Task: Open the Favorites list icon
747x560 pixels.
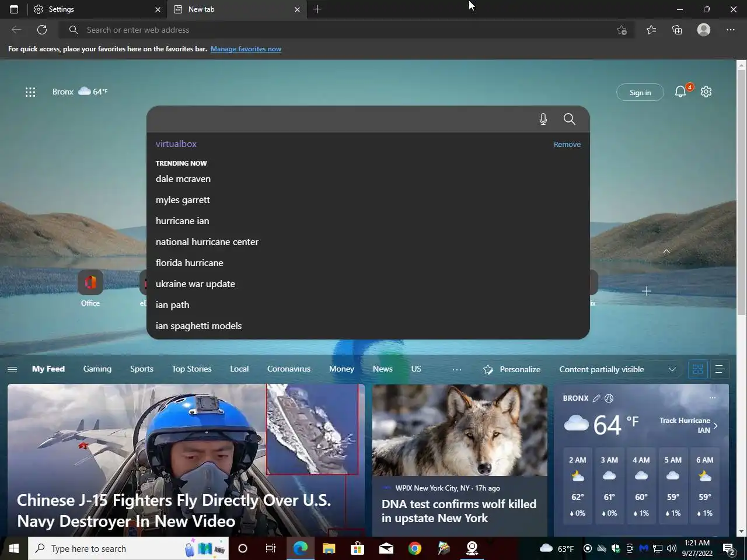Action: [x=651, y=30]
